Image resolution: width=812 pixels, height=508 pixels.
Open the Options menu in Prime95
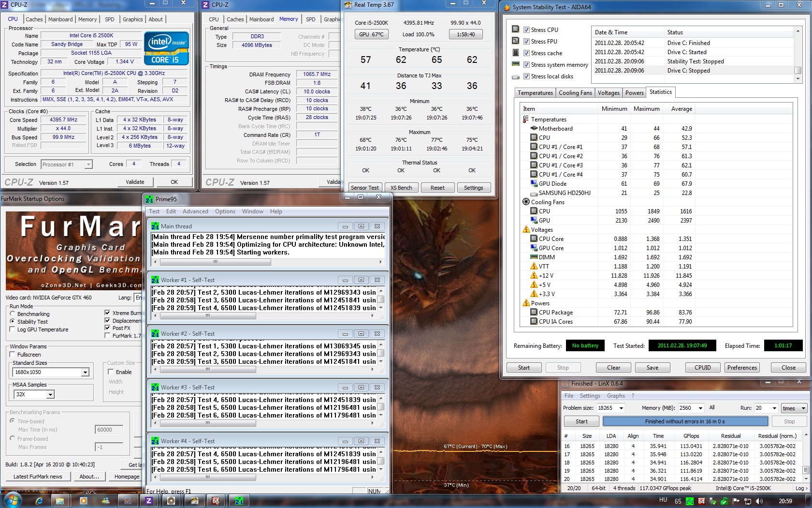point(225,211)
